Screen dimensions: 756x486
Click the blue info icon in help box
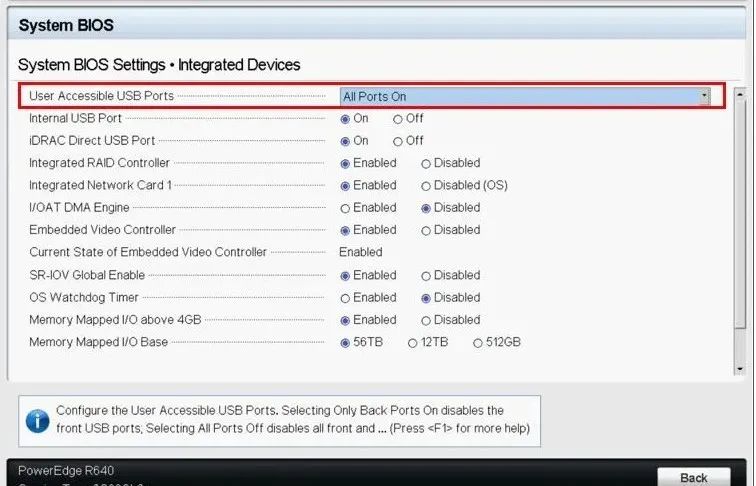pos(38,421)
